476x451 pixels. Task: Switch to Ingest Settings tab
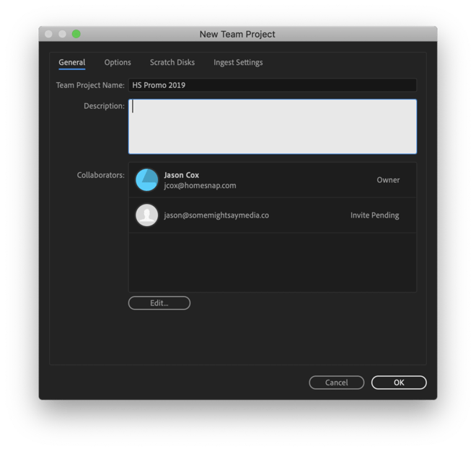coord(238,63)
